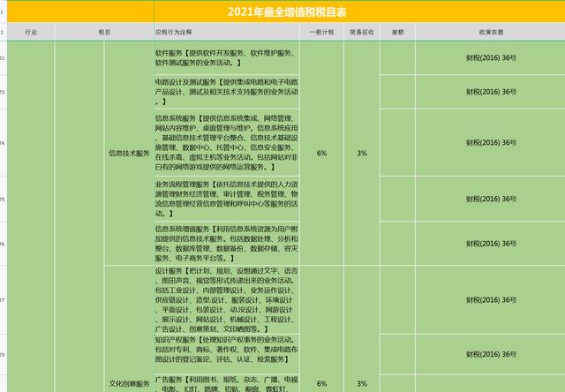The image size is (565, 392).
Task: Select the empty 差额 cell in the 软件服务 row
Action: click(397, 58)
